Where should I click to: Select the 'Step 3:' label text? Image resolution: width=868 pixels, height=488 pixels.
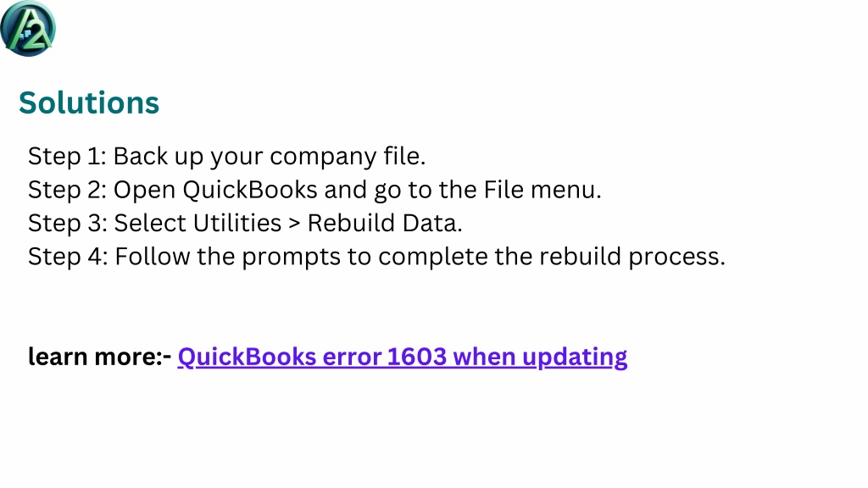pos(68,223)
